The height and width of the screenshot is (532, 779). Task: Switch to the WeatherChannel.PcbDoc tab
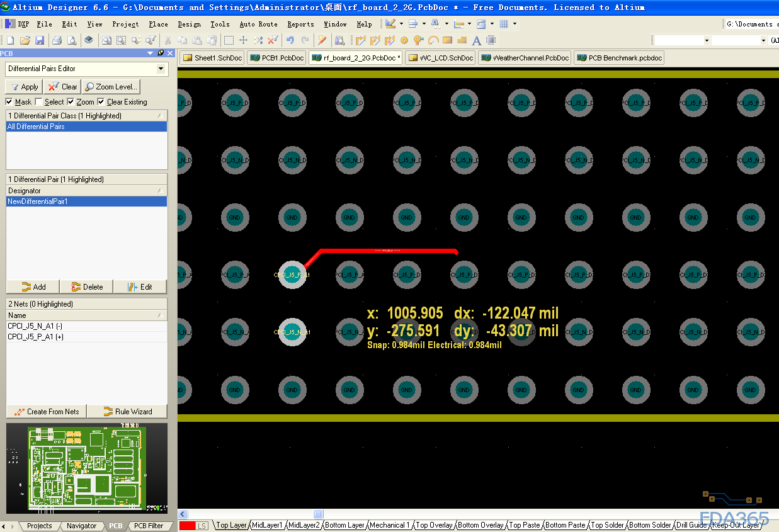click(525, 58)
